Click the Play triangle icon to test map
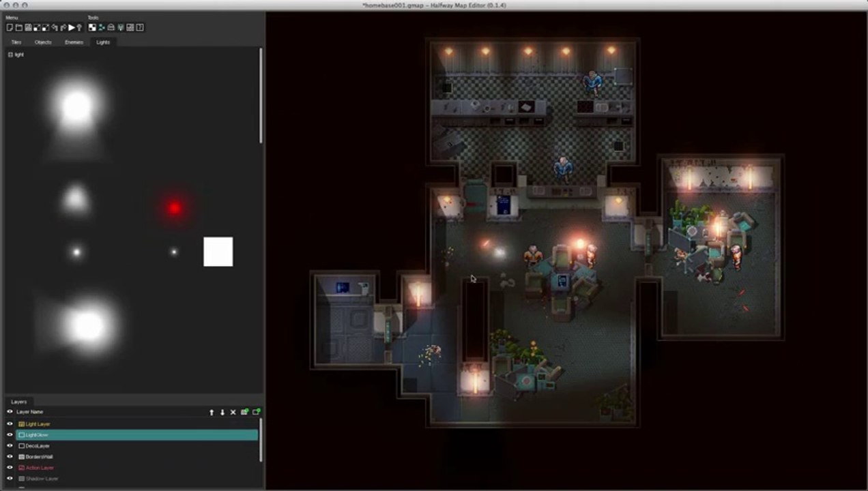The height and width of the screenshot is (491, 868). [72, 27]
